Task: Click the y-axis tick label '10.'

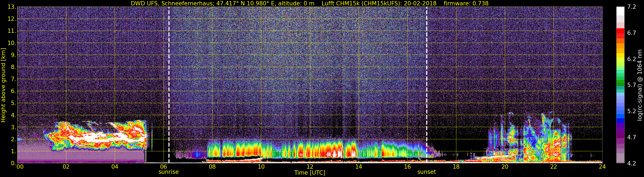Action: click(12, 43)
